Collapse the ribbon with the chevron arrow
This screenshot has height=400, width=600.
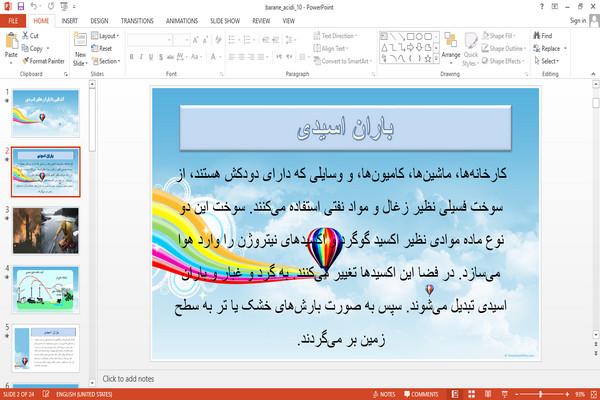[593, 74]
